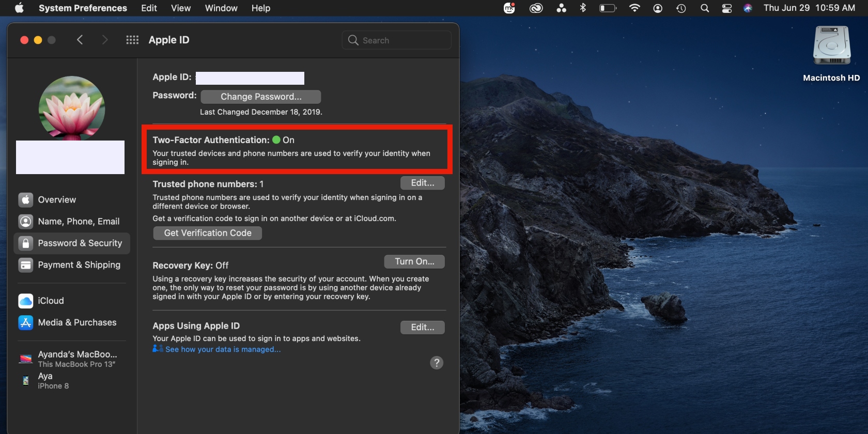The height and width of the screenshot is (434, 868).
Task: Click 'Trusted phone numbers: 1' heading
Action: click(x=208, y=184)
